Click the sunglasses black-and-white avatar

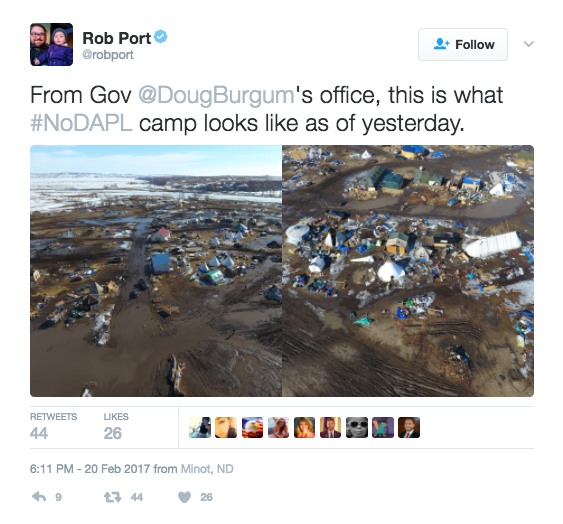[x=357, y=427]
